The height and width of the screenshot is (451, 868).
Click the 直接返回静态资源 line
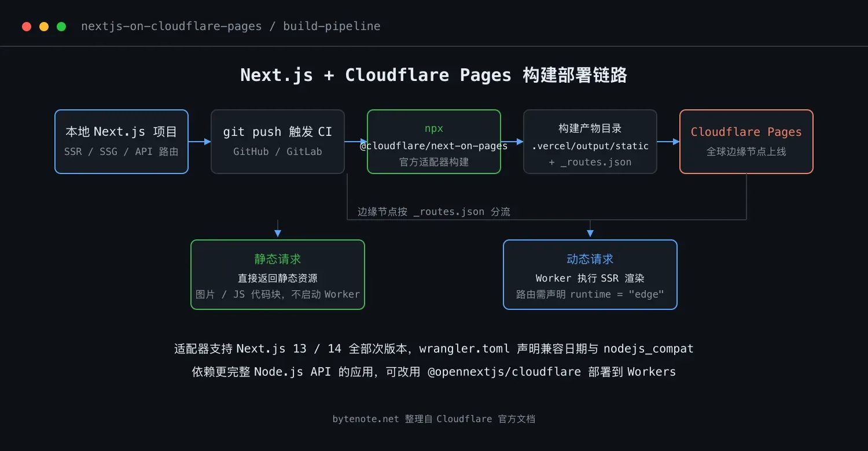[278, 278]
